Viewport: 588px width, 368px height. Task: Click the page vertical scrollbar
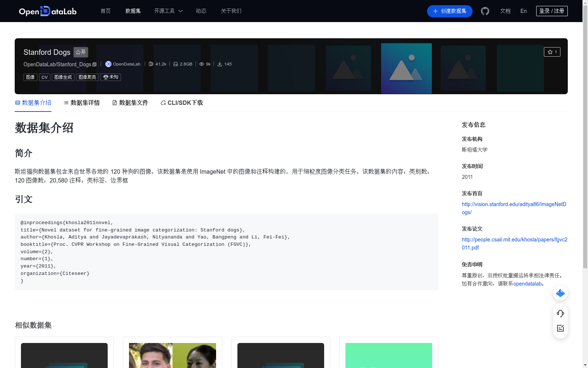(x=585, y=147)
